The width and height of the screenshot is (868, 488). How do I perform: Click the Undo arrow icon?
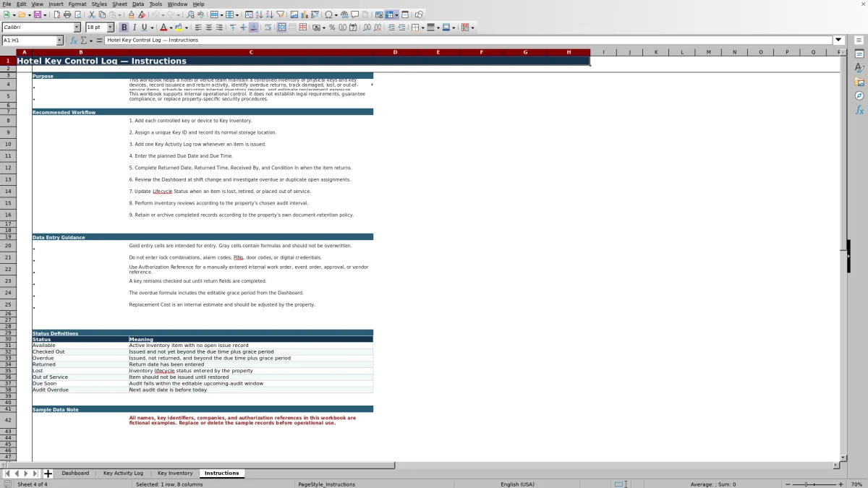point(155,14)
